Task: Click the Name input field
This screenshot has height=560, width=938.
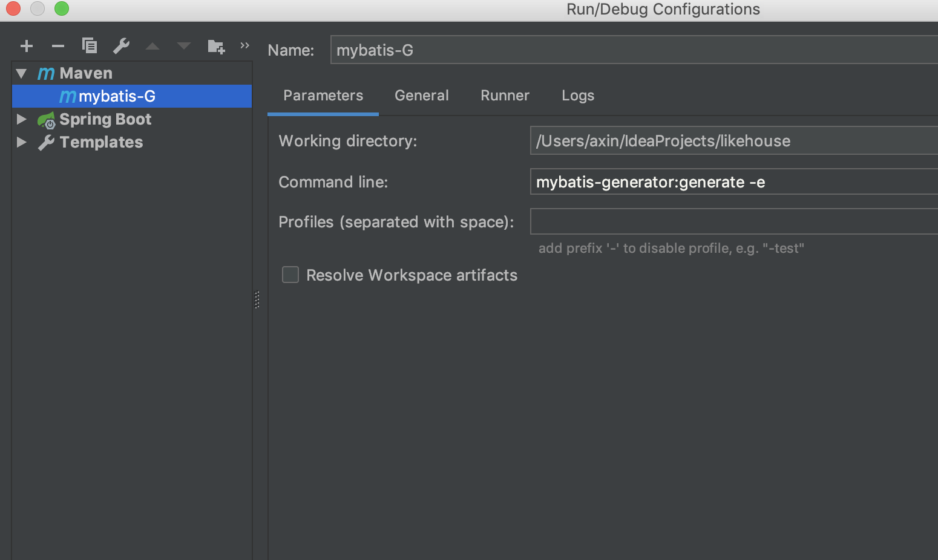Action: (634, 50)
